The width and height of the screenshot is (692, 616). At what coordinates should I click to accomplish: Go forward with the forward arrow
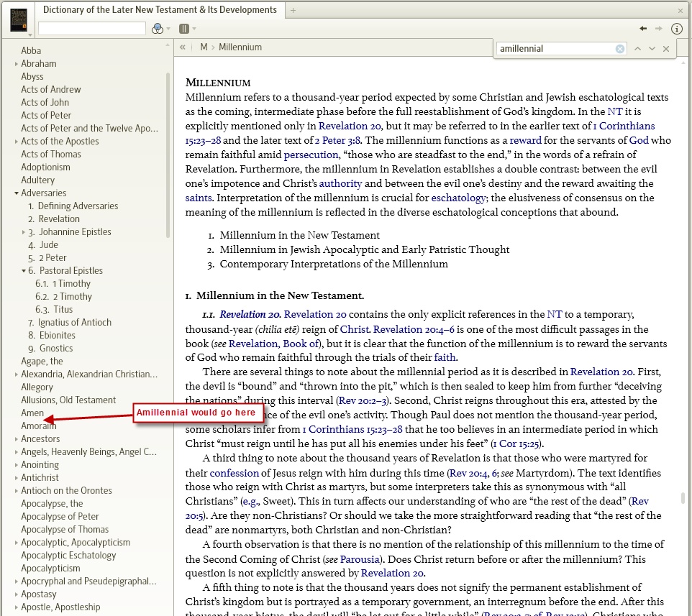click(658, 29)
